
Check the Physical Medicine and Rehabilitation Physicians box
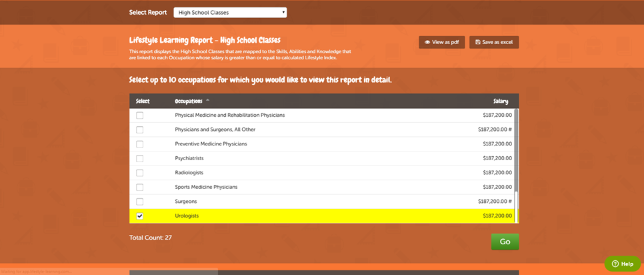139,115
